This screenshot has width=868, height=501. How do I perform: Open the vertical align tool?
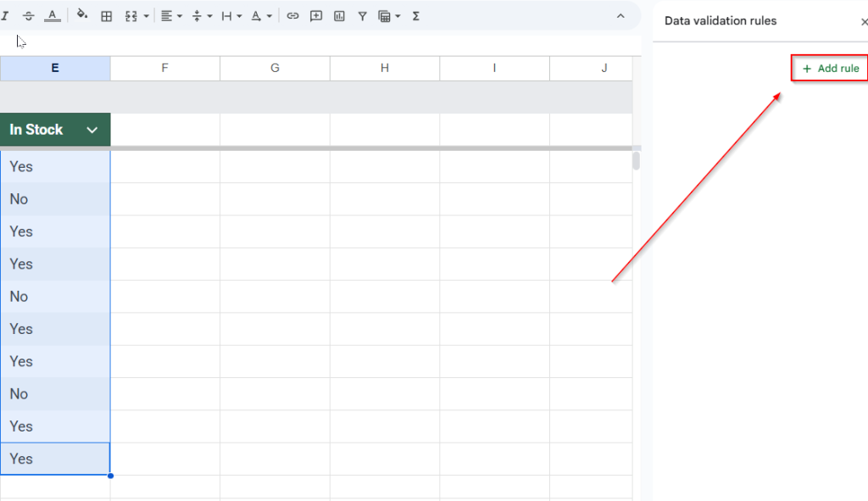pos(197,15)
